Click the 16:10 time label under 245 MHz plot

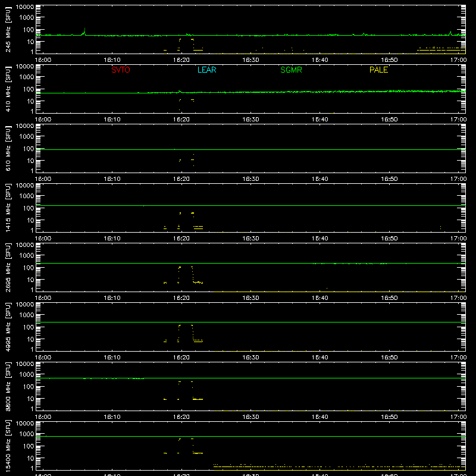point(112,60)
